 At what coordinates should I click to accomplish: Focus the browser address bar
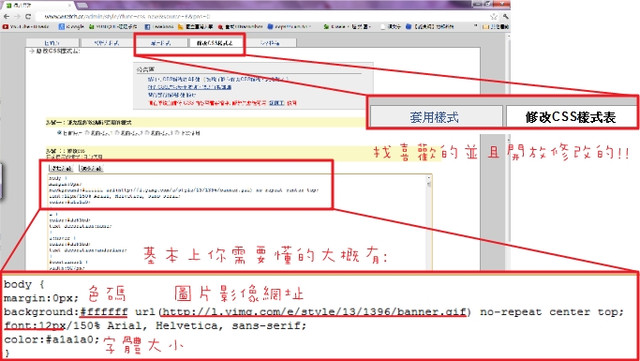pos(261,17)
